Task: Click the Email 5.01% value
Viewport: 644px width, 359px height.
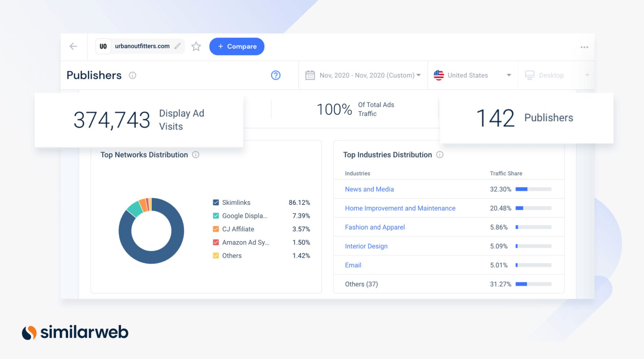Action: click(x=499, y=265)
